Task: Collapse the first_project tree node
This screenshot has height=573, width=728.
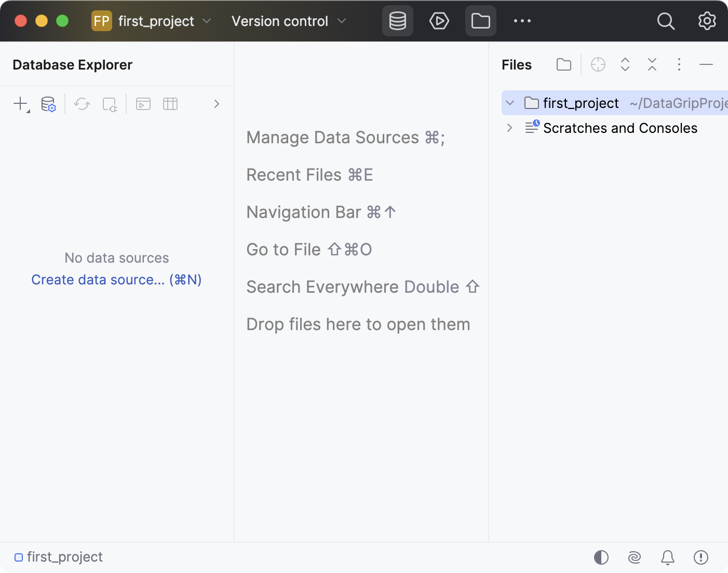Action: click(509, 103)
